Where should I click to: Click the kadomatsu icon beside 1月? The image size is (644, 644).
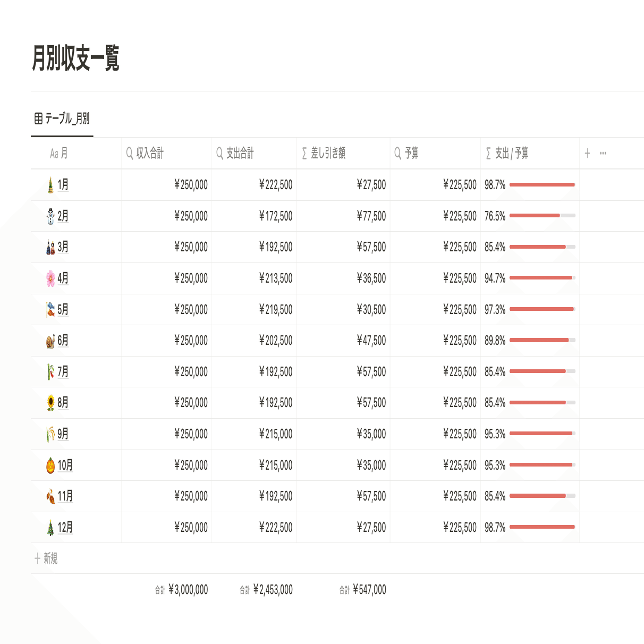click(x=50, y=185)
